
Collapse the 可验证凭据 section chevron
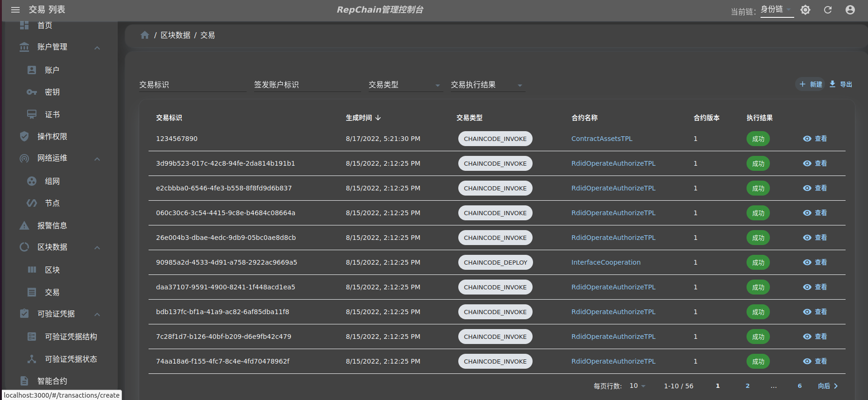(97, 314)
